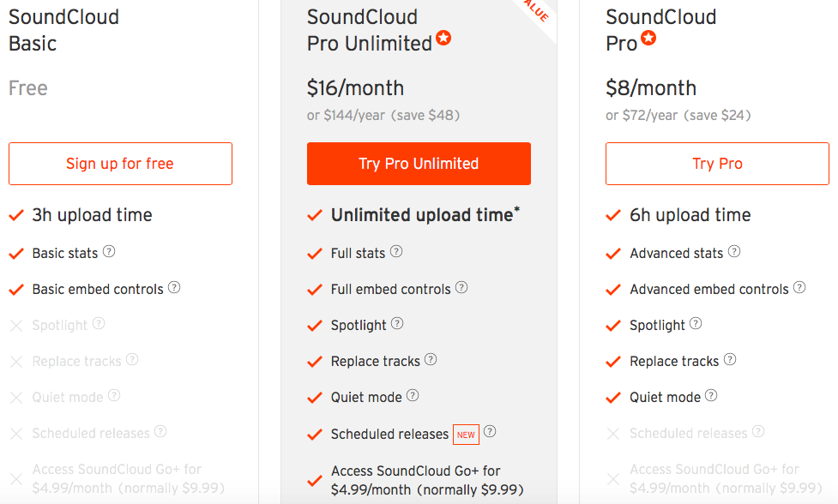Open help for Advanced embed controls
Viewport: 838px width, 504px height.
(799, 288)
